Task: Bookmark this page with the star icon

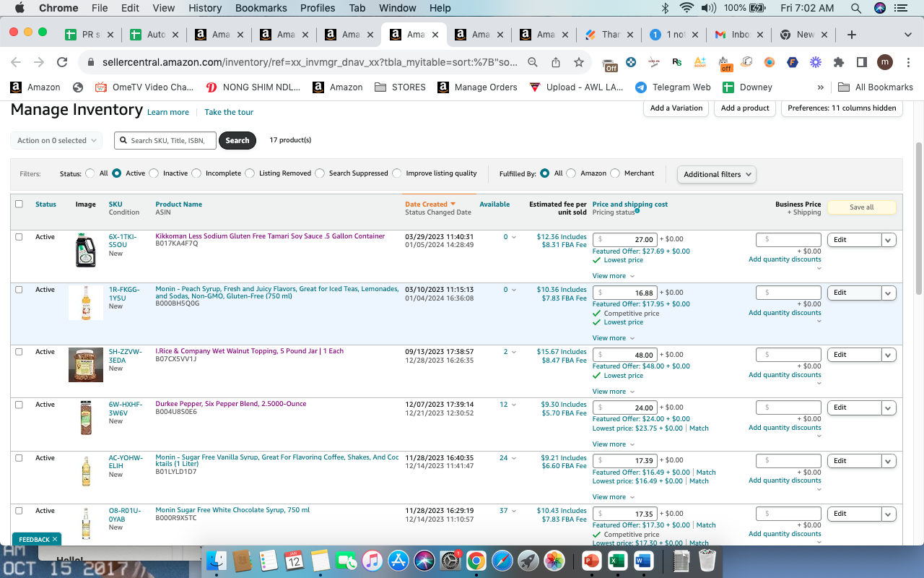Action: (x=578, y=63)
